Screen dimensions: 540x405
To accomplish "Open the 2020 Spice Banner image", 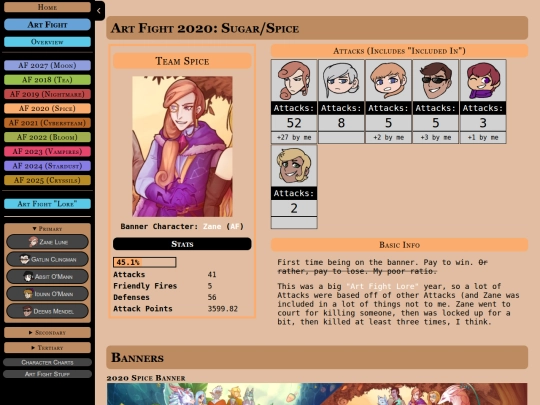I will click(x=317, y=394).
